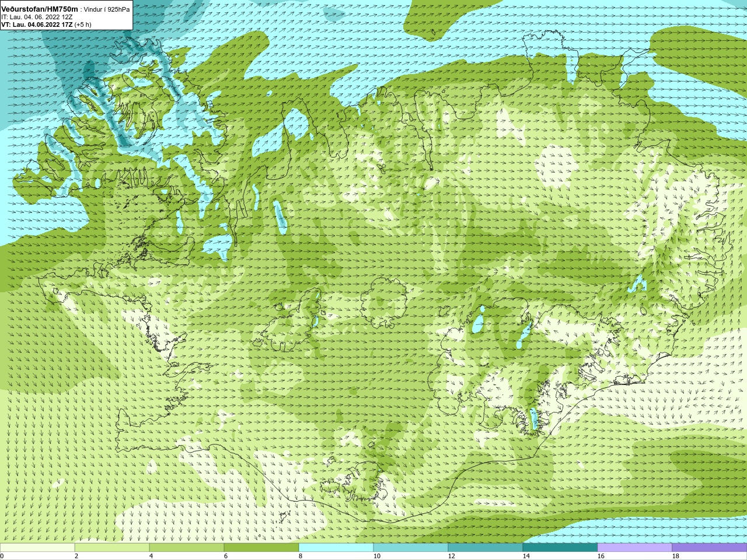Click the light cyan 8–10 legend swatch

pos(336,548)
